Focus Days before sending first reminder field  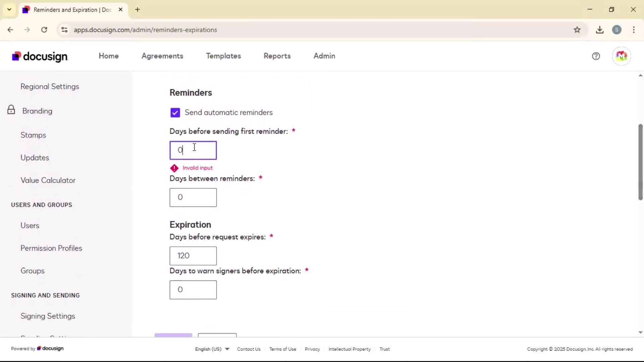coord(193,150)
